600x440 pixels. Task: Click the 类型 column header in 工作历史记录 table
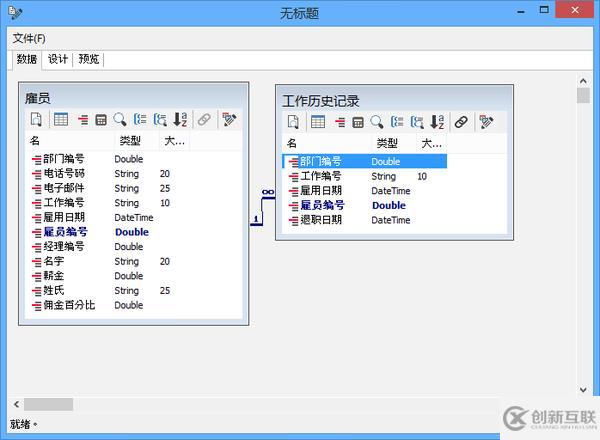[394, 143]
